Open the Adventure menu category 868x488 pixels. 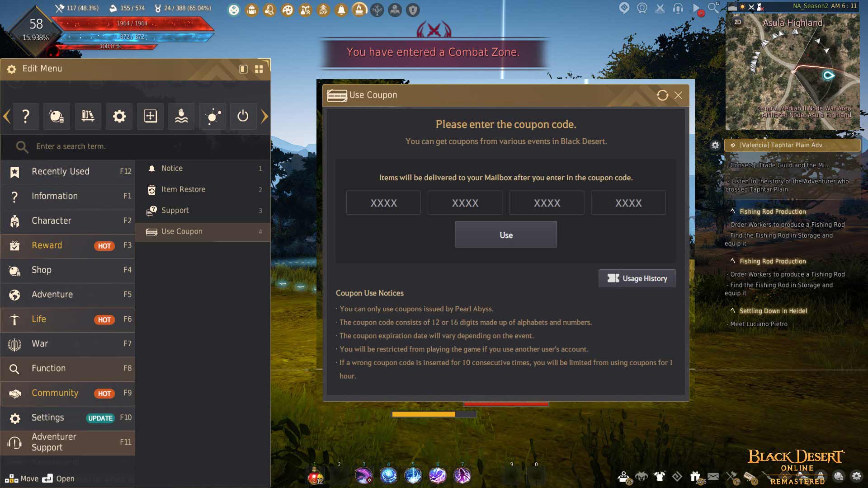pos(68,295)
